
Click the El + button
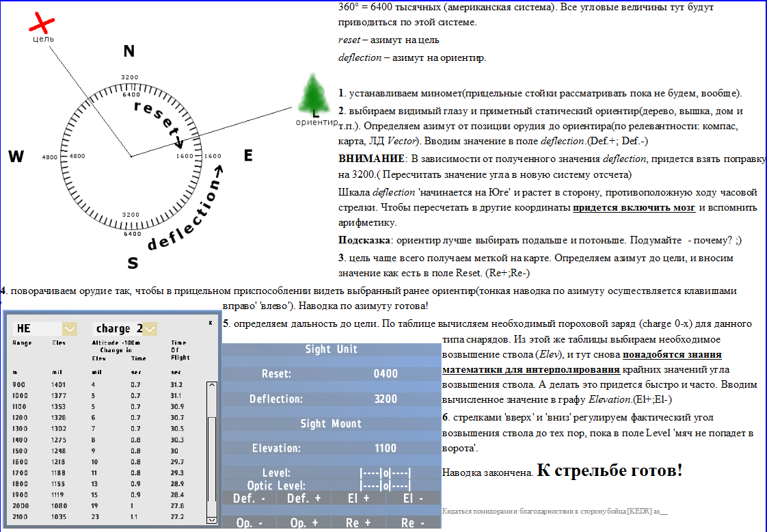coord(359,498)
